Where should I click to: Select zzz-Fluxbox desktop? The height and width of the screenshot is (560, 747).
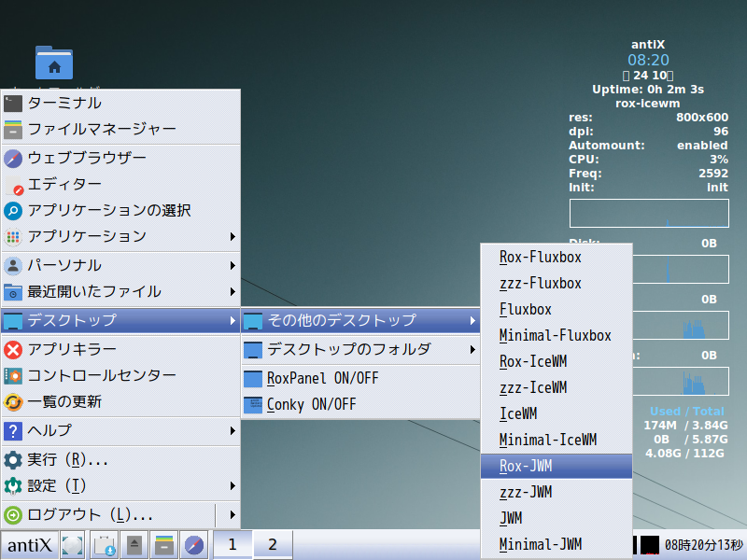(557, 284)
